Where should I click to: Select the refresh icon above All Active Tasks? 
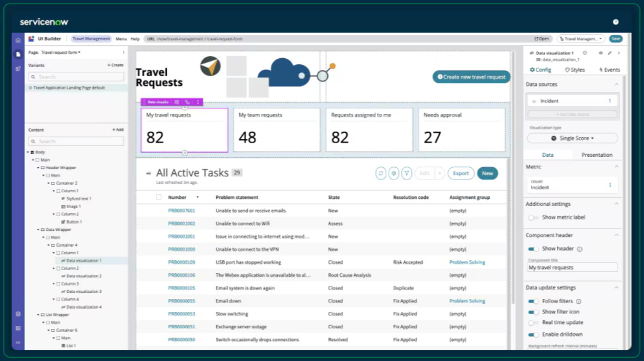[381, 173]
